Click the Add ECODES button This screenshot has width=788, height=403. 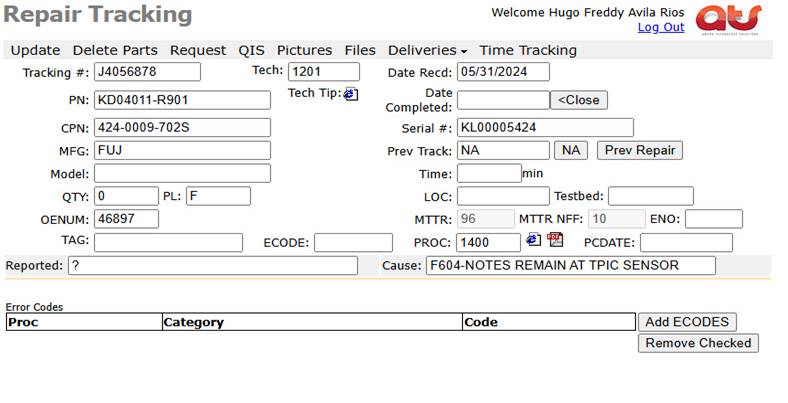click(687, 322)
